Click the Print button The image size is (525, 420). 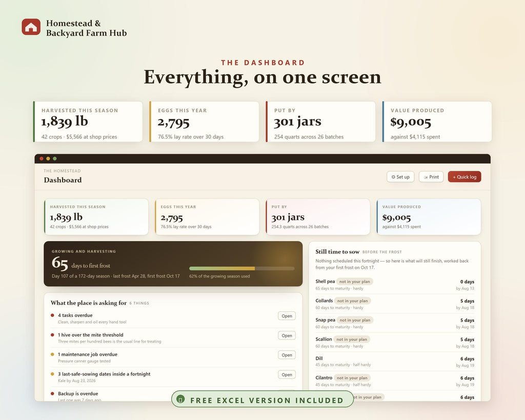point(431,177)
